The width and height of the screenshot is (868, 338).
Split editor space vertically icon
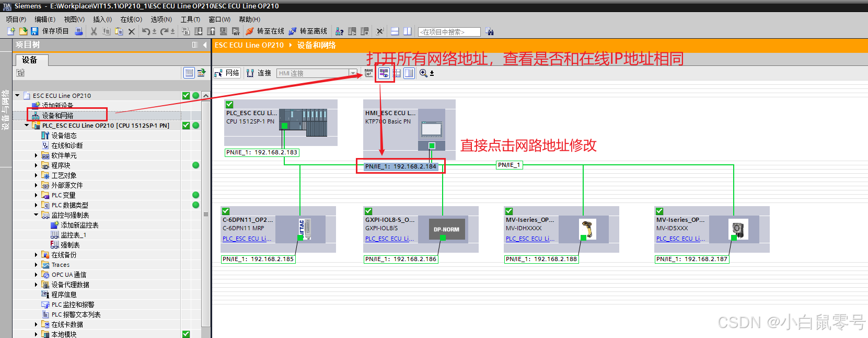[407, 31]
